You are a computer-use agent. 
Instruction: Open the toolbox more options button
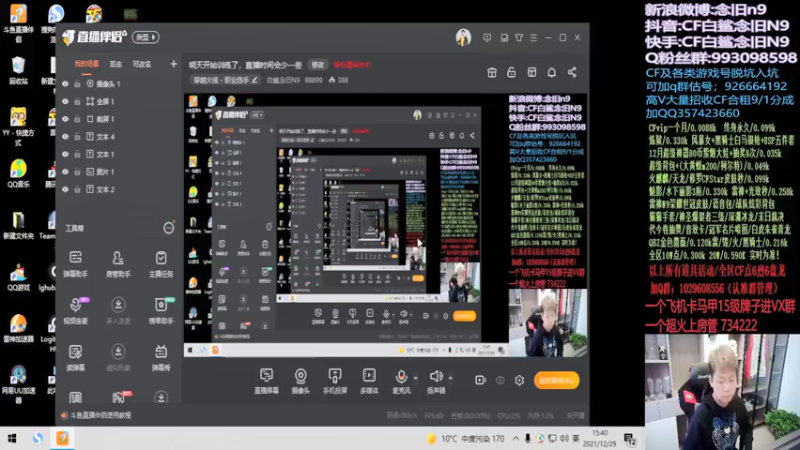(168, 228)
